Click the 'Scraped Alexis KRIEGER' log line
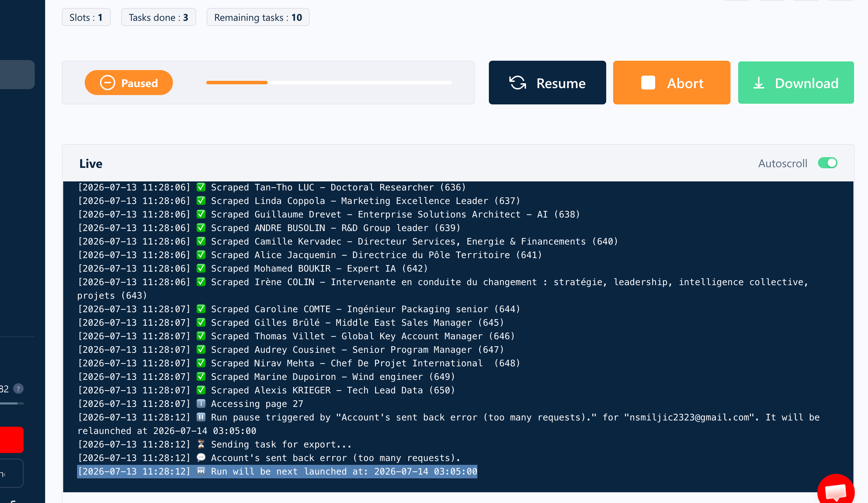Screen dimensions: 868x503 [266, 390]
